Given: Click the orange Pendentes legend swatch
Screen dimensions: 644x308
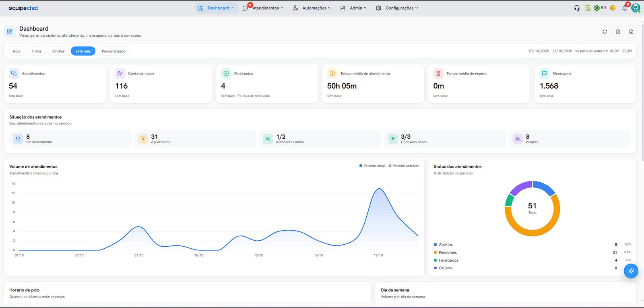Looking at the screenshot, I should tap(436, 252).
